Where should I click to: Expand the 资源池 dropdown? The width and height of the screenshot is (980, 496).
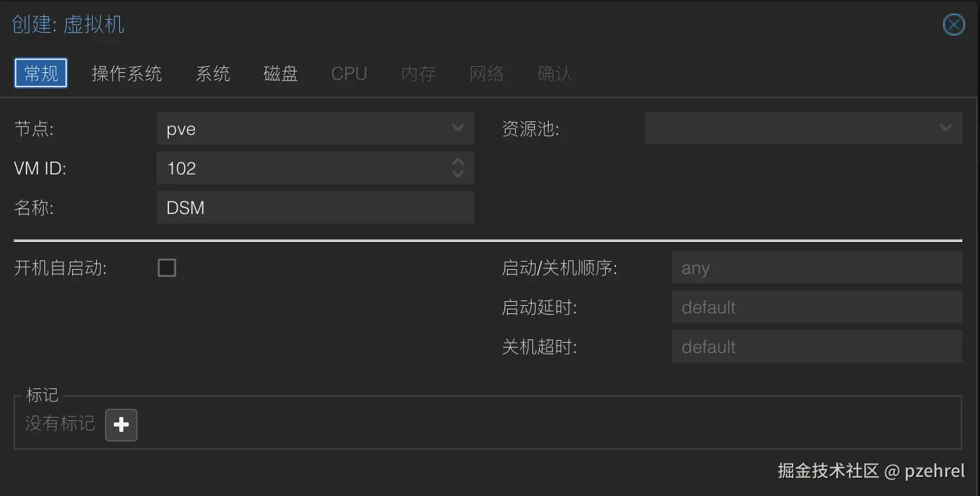tap(945, 127)
